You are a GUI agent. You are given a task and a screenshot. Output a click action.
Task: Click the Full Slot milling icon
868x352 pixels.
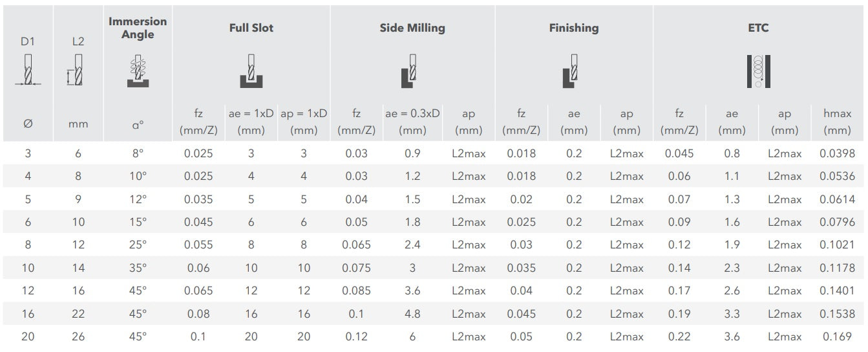tap(251, 71)
